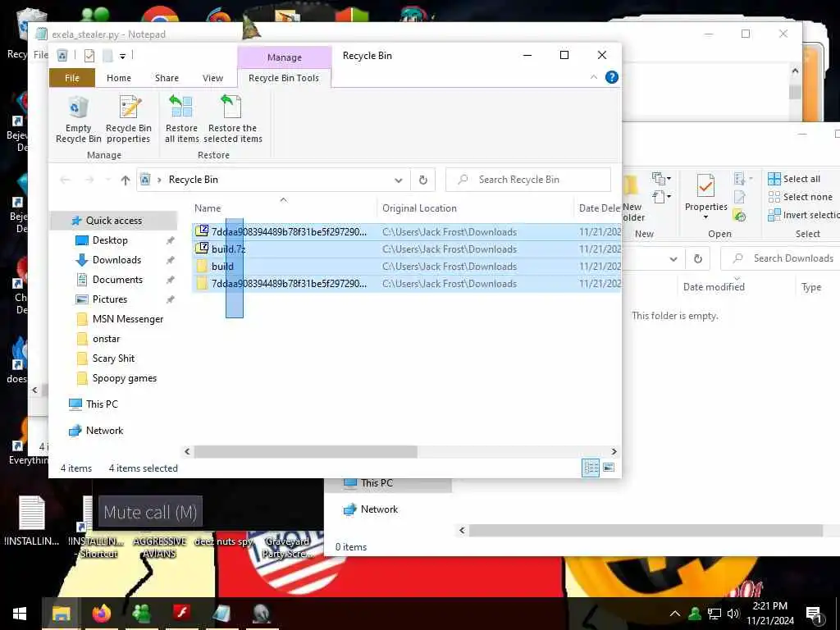840x630 pixels.
Task: Open Windows Start menu
Action: tap(20, 614)
